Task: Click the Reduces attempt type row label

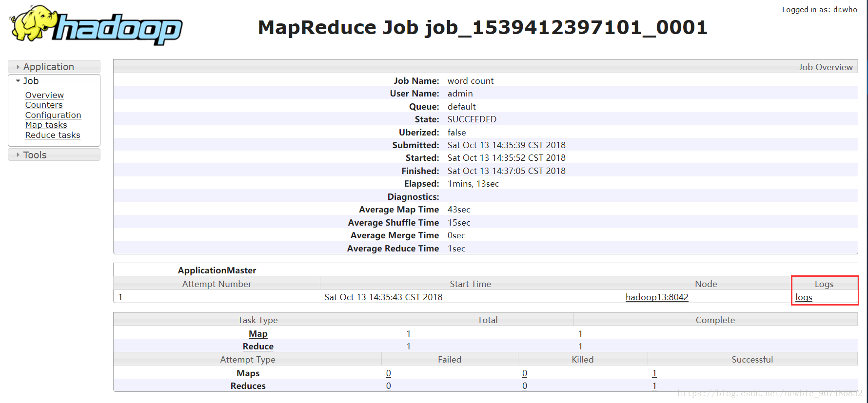Action: tap(248, 386)
